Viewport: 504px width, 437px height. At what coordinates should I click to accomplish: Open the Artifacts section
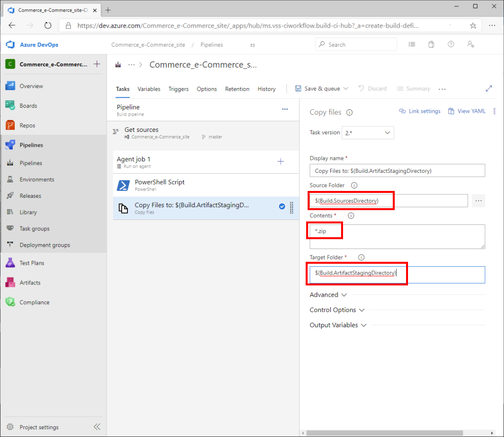pyautogui.click(x=31, y=282)
